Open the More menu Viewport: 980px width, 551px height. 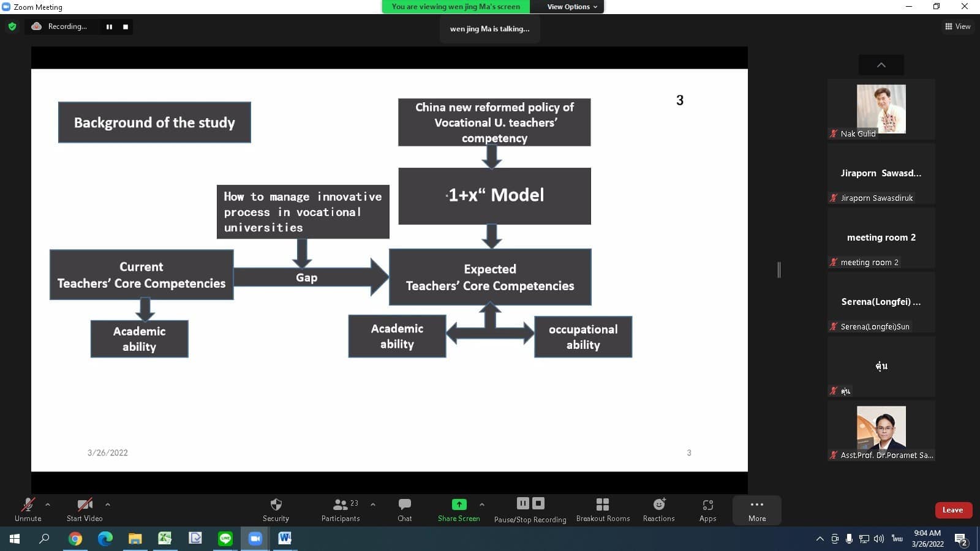(756, 509)
